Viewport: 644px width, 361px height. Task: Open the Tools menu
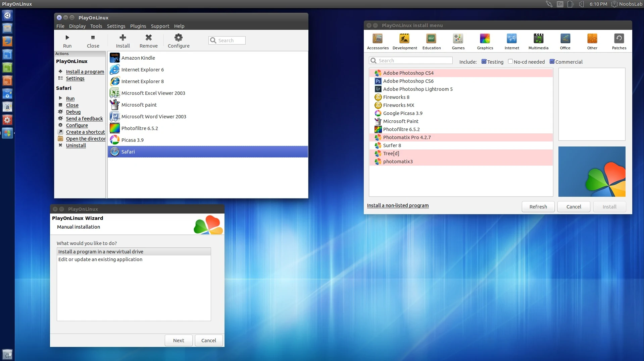point(96,26)
